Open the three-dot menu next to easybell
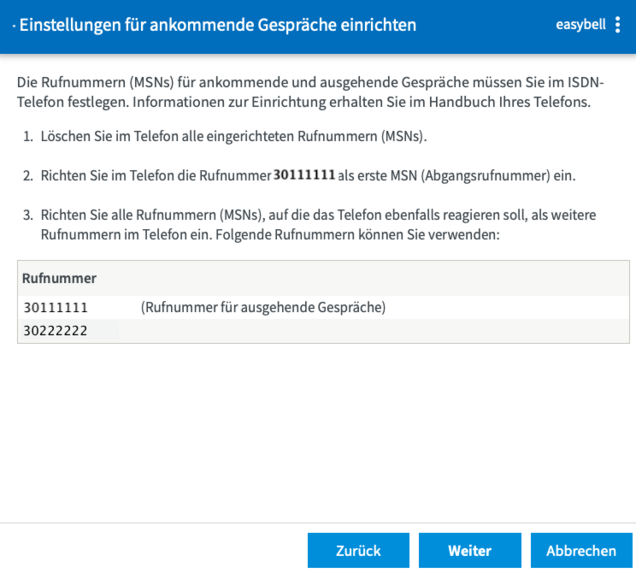Image resolution: width=636 pixels, height=573 pixels. point(618,25)
